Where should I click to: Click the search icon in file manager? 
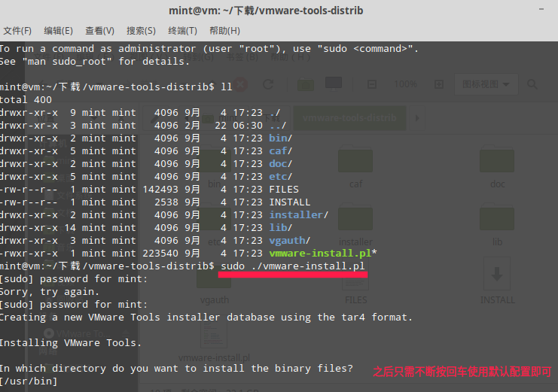click(x=532, y=84)
